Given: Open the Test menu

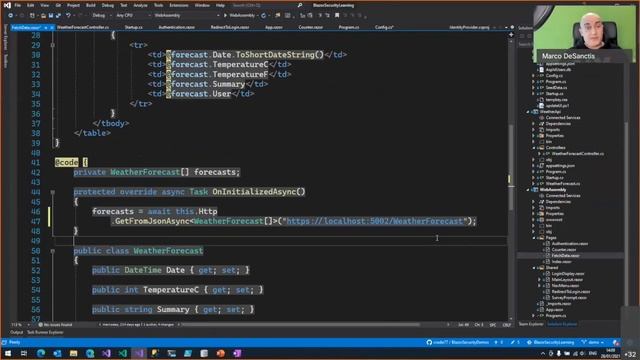Looking at the screenshot, I should (x=124, y=5).
